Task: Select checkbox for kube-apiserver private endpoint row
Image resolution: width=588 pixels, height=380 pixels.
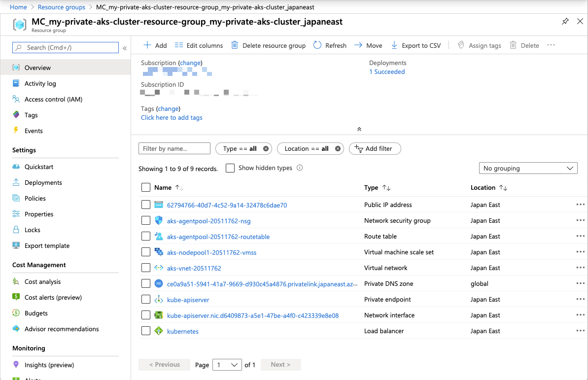Action: (146, 299)
